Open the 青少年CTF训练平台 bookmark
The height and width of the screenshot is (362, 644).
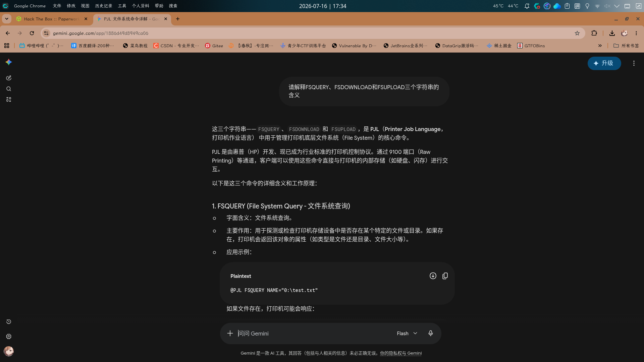pyautogui.click(x=303, y=46)
